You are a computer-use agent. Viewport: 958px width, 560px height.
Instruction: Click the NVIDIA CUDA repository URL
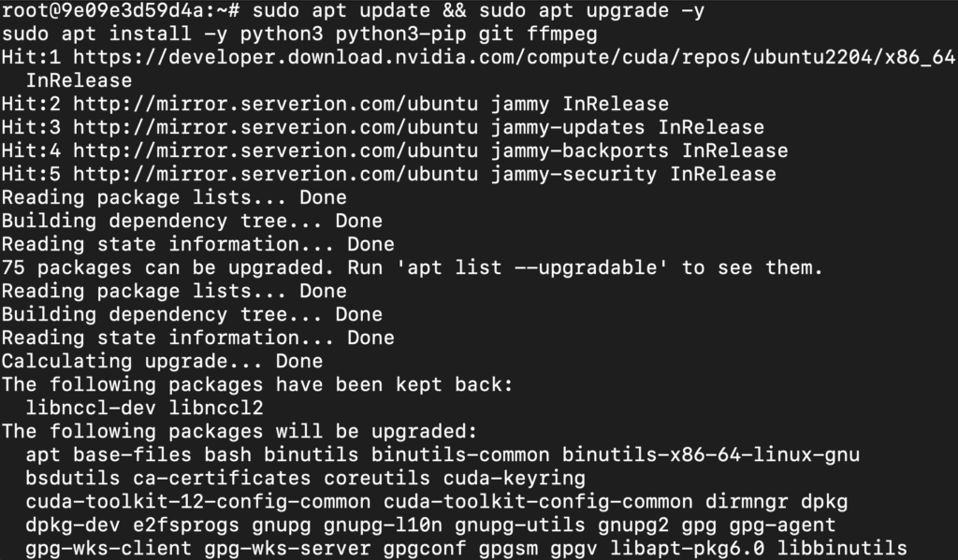point(515,57)
